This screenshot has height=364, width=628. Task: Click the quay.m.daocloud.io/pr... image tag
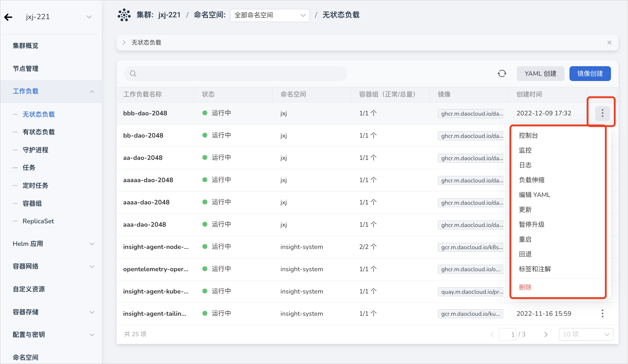click(471, 292)
